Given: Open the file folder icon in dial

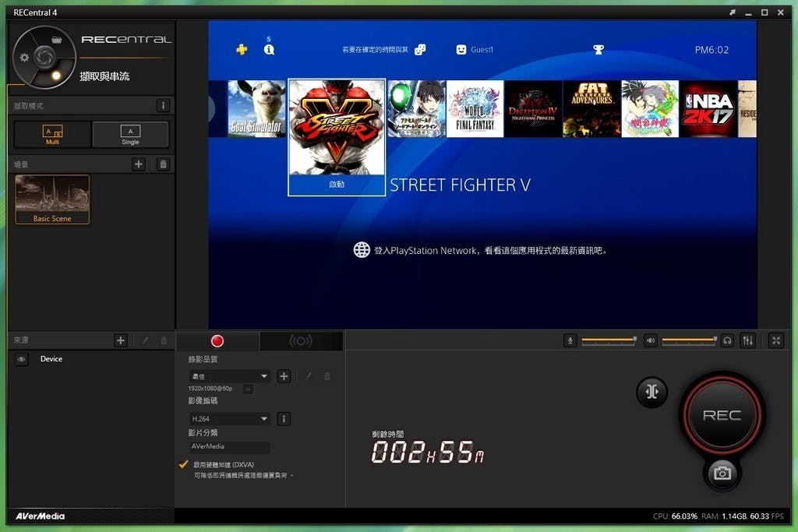Looking at the screenshot, I should coord(57,39).
